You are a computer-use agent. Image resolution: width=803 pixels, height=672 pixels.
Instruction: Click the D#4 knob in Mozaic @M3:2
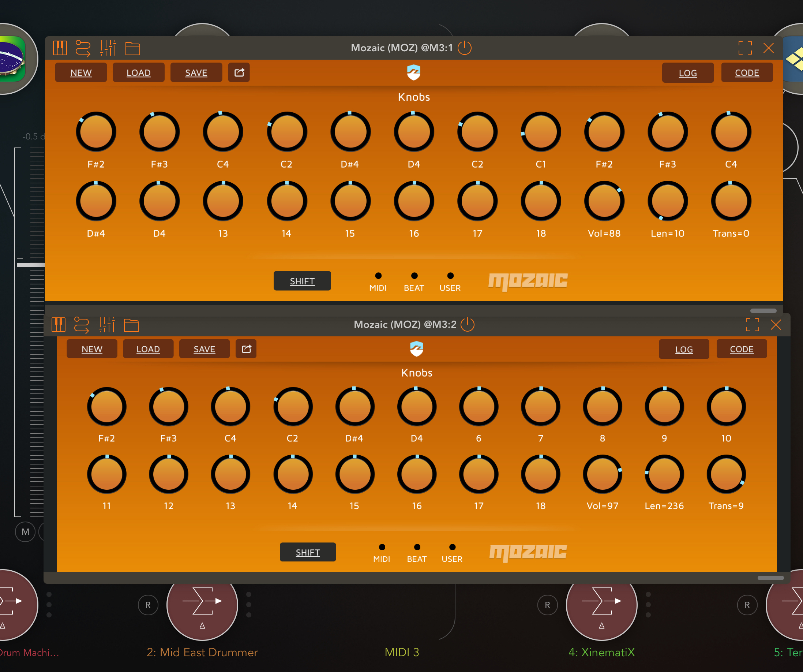pos(354,407)
